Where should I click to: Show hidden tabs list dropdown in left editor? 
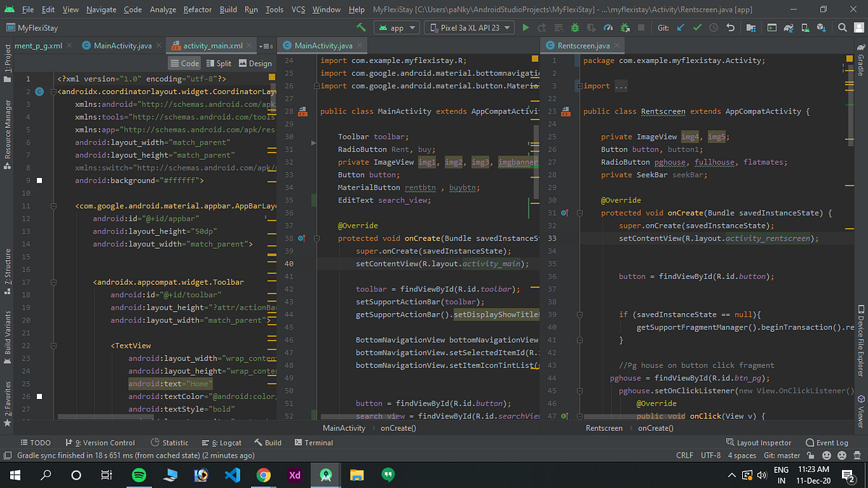coord(265,46)
